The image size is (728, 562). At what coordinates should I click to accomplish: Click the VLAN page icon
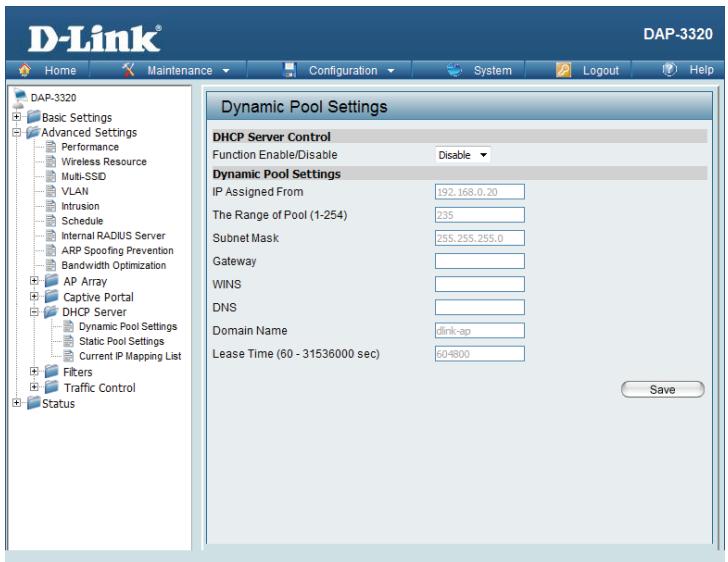[x=51, y=191]
